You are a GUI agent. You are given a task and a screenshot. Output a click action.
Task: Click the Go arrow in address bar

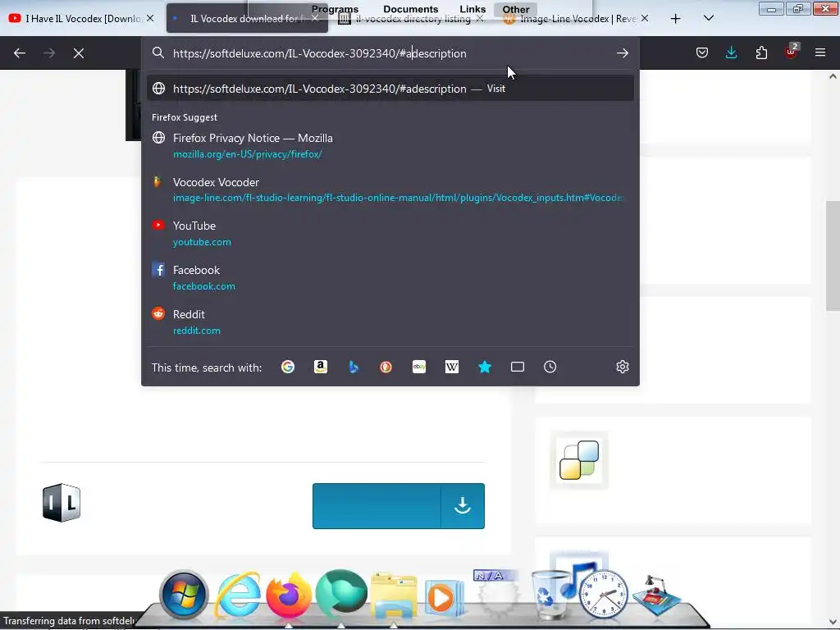pyautogui.click(x=622, y=53)
